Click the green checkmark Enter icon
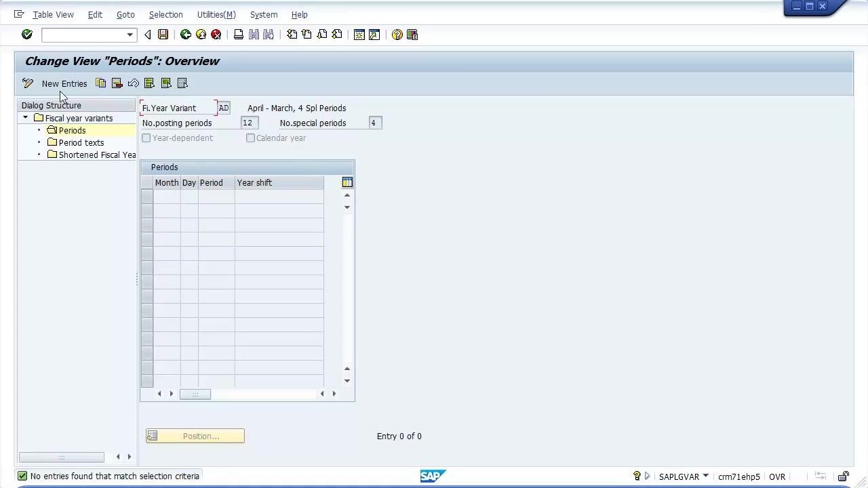This screenshot has height=488, width=868. coord(27,35)
